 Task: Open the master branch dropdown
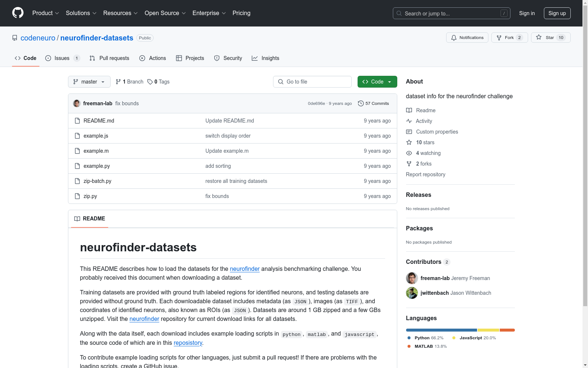point(89,82)
